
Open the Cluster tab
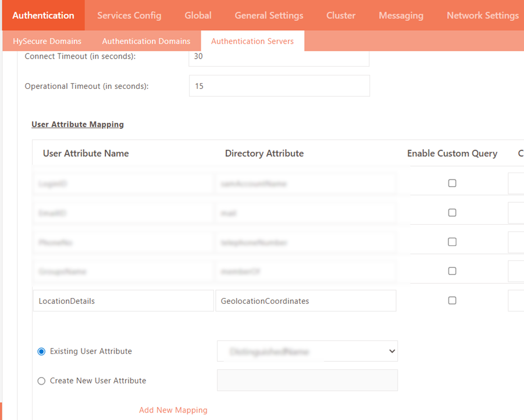[341, 15]
